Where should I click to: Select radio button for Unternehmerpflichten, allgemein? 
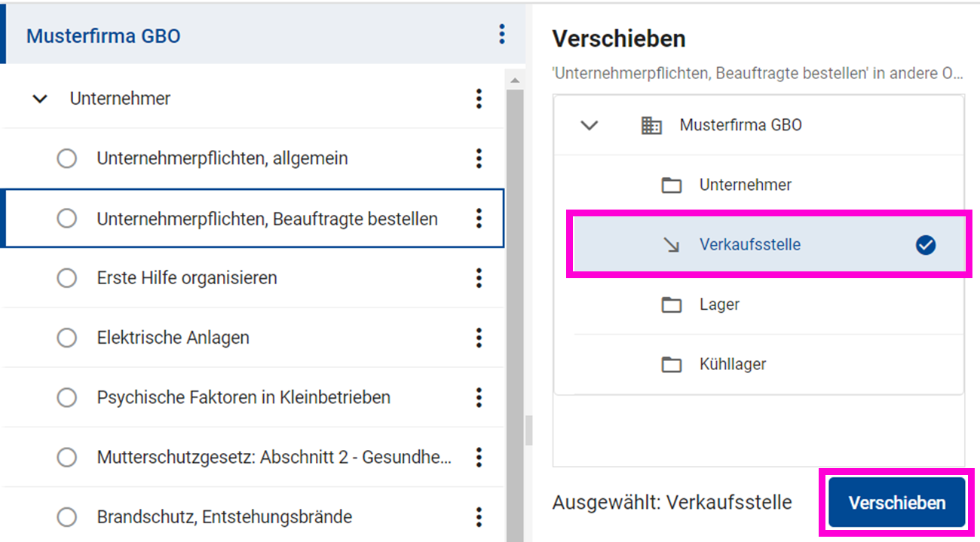click(x=67, y=159)
